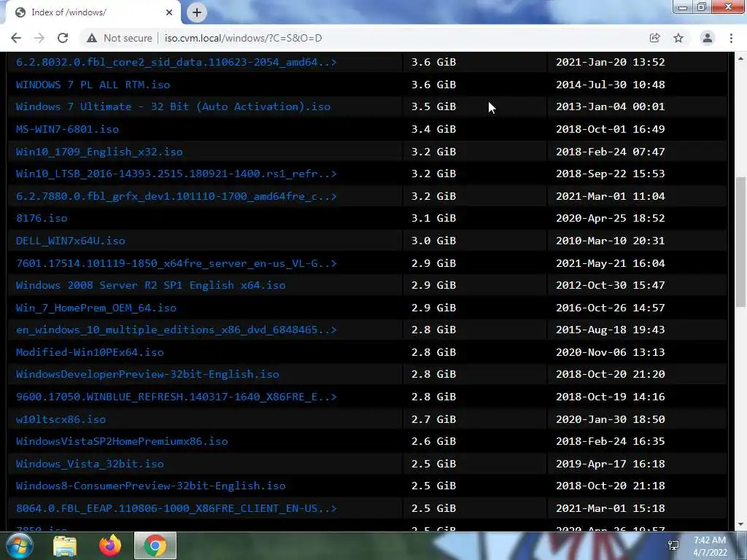Viewport: 747px width, 560px height.
Task: Open the Windows Start menu orb
Action: tap(19, 545)
